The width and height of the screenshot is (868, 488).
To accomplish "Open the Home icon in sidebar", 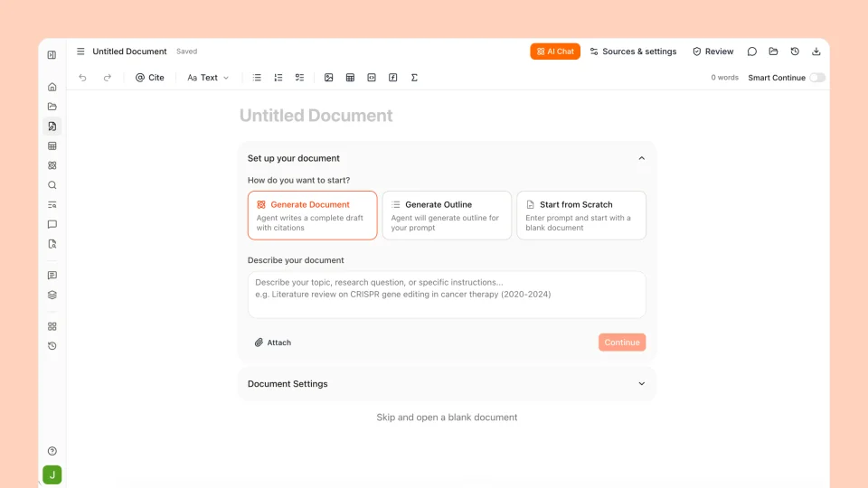I will pos(52,87).
